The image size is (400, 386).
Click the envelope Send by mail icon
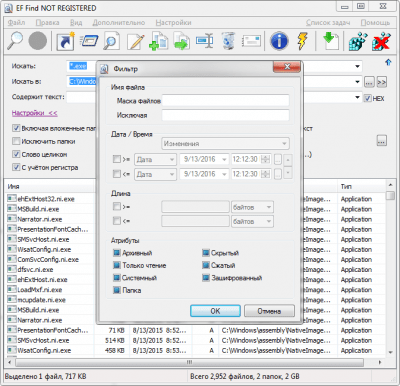[x=252, y=41]
